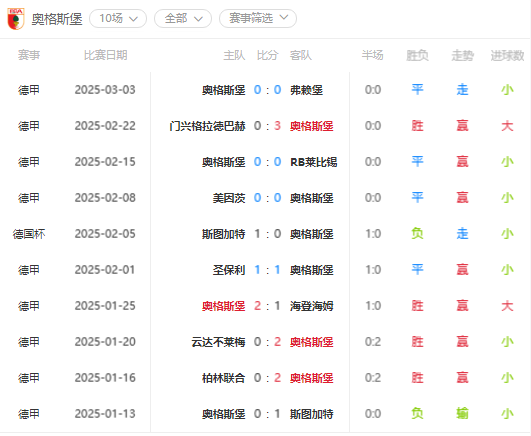
Task: Expand the 全部 filter dropdown
Action: [x=183, y=18]
